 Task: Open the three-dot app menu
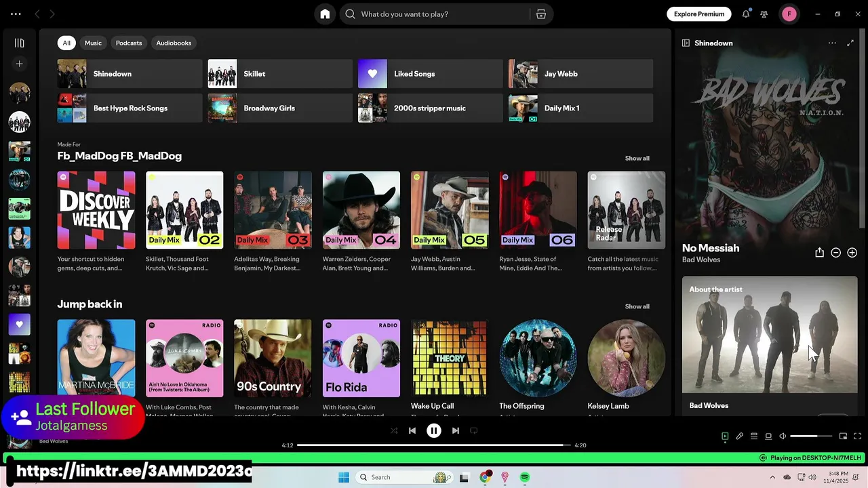point(16,14)
